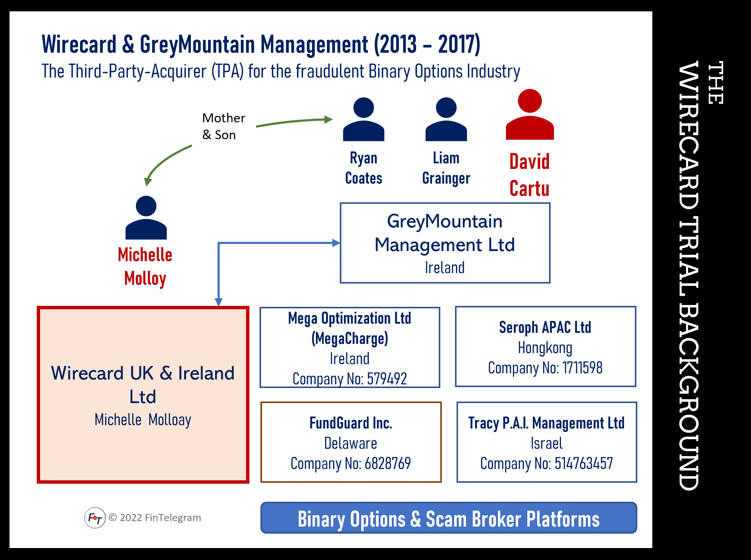Viewport: 751px width, 560px height.
Task: Click the 'Ryan Coates' name text
Action: 364,168
